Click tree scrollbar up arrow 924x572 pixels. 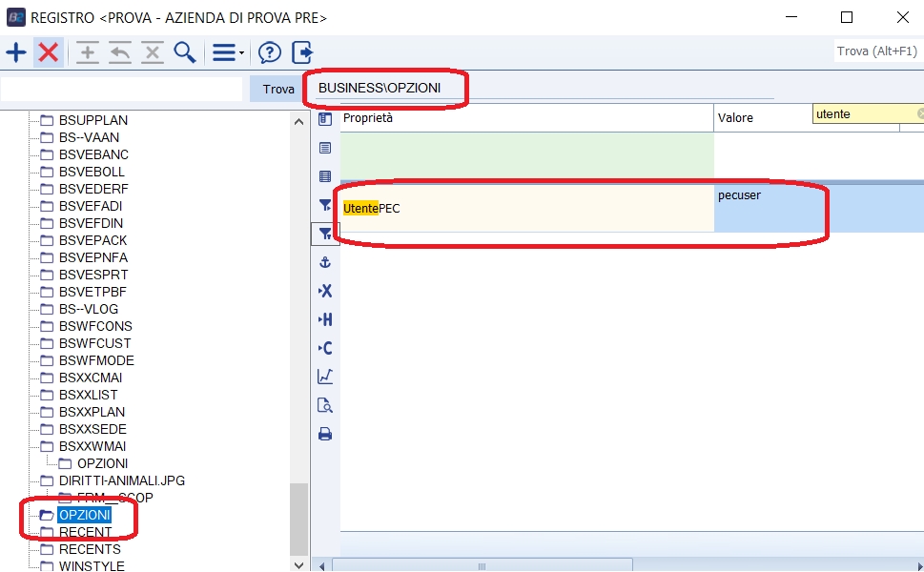coord(298,121)
